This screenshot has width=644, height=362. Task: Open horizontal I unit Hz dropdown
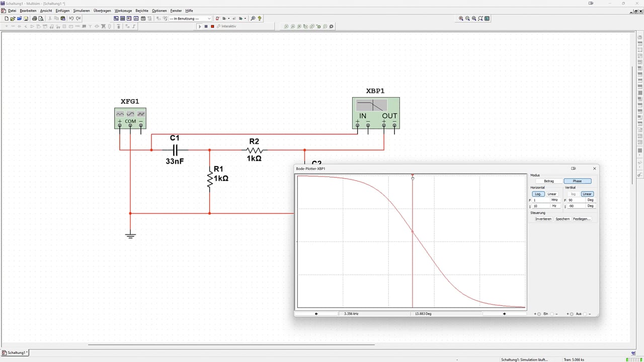click(555, 206)
